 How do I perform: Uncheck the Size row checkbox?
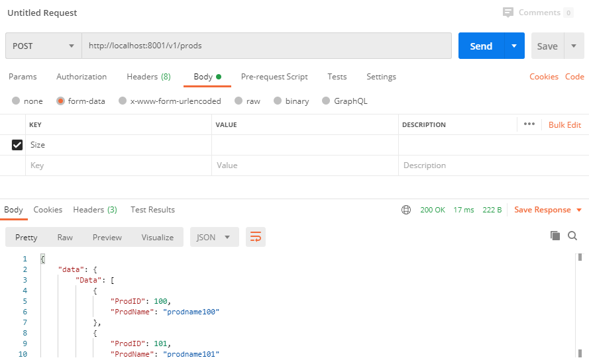pyautogui.click(x=17, y=145)
